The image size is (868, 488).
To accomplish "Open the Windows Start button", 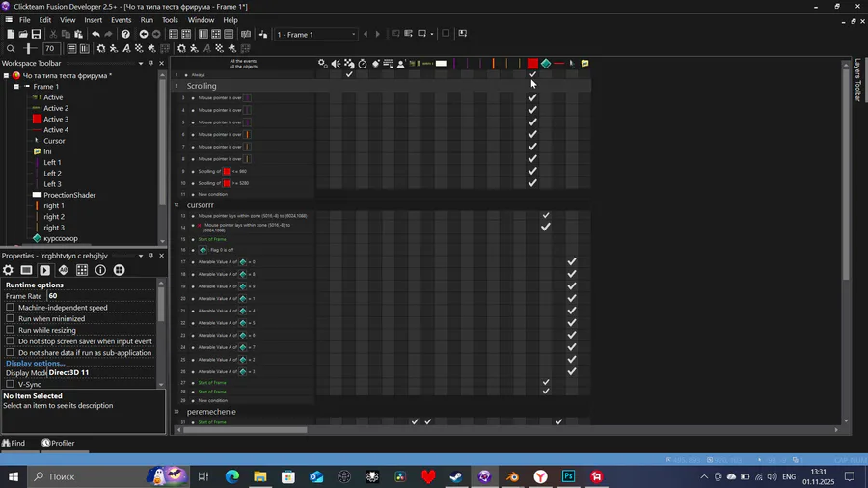I will pos(14,476).
